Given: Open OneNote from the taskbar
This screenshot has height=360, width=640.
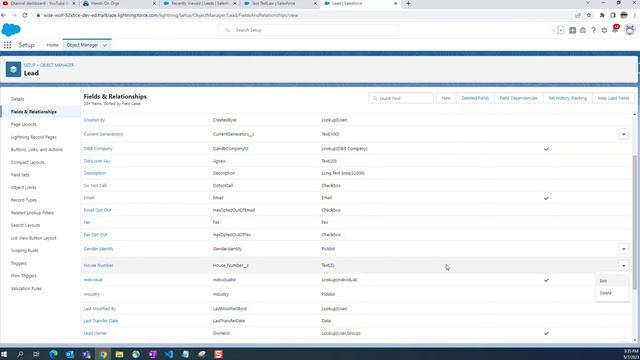Looking at the screenshot, I should tap(153, 354).
